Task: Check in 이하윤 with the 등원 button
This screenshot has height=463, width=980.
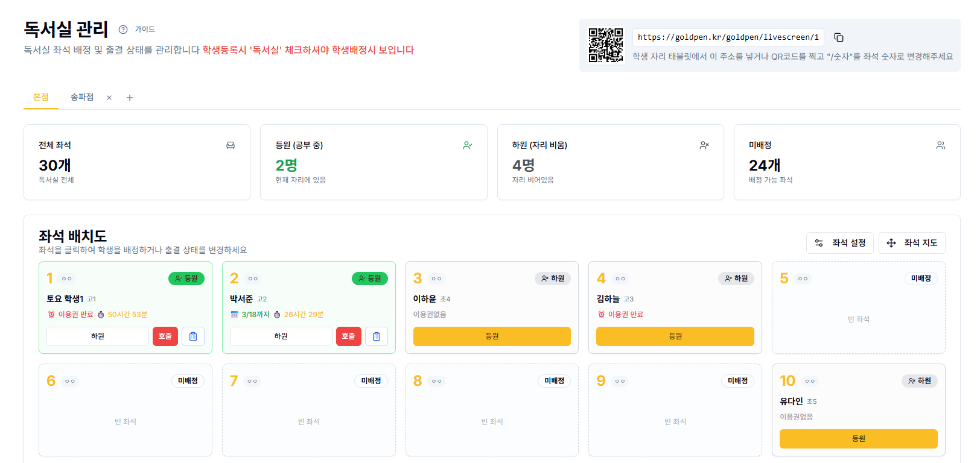Action: tap(492, 336)
